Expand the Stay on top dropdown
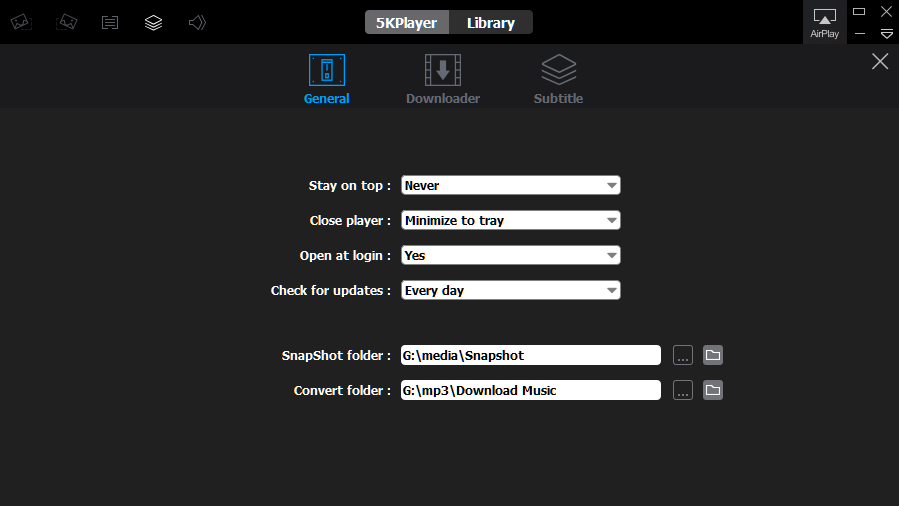This screenshot has height=506, width=899. (510, 185)
